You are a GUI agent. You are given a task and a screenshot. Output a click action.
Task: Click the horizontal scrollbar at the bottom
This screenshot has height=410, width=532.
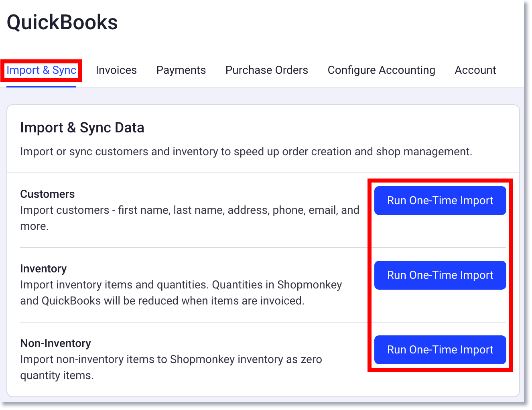265,406
